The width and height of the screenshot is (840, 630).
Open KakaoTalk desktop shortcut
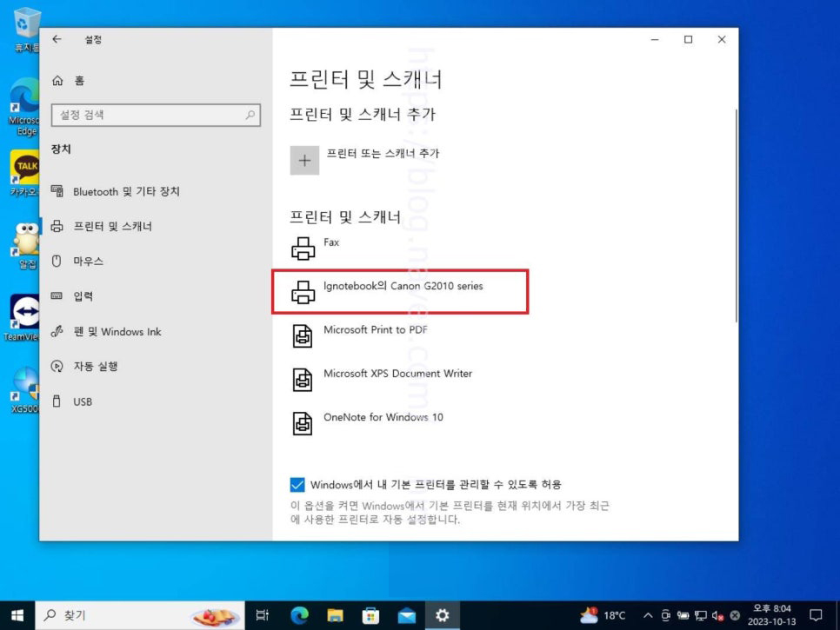24,174
